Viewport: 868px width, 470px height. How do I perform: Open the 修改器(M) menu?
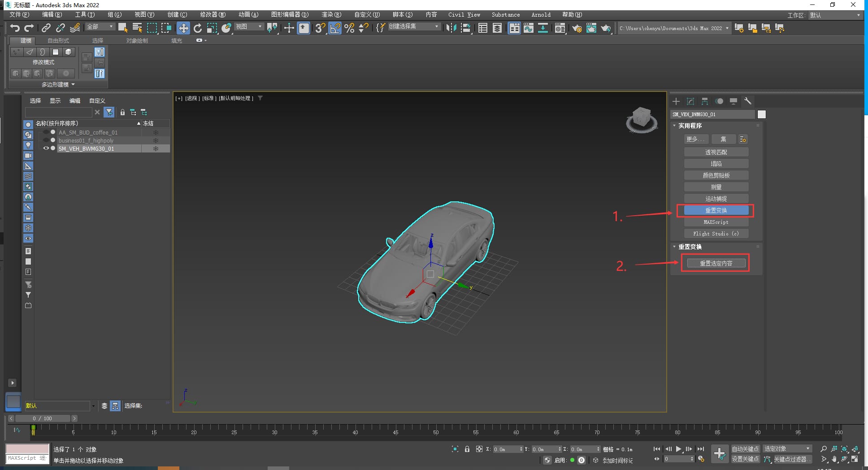coord(213,15)
